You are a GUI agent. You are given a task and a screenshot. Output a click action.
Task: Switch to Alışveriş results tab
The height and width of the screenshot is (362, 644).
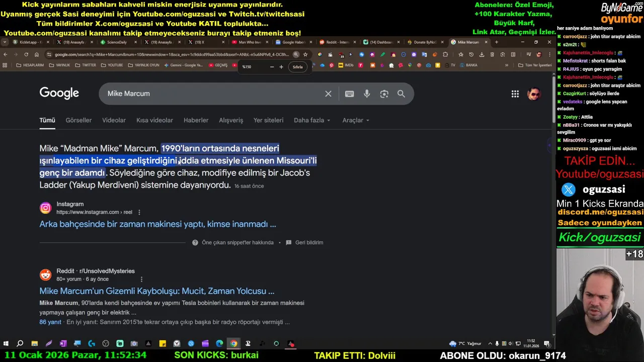tap(231, 120)
